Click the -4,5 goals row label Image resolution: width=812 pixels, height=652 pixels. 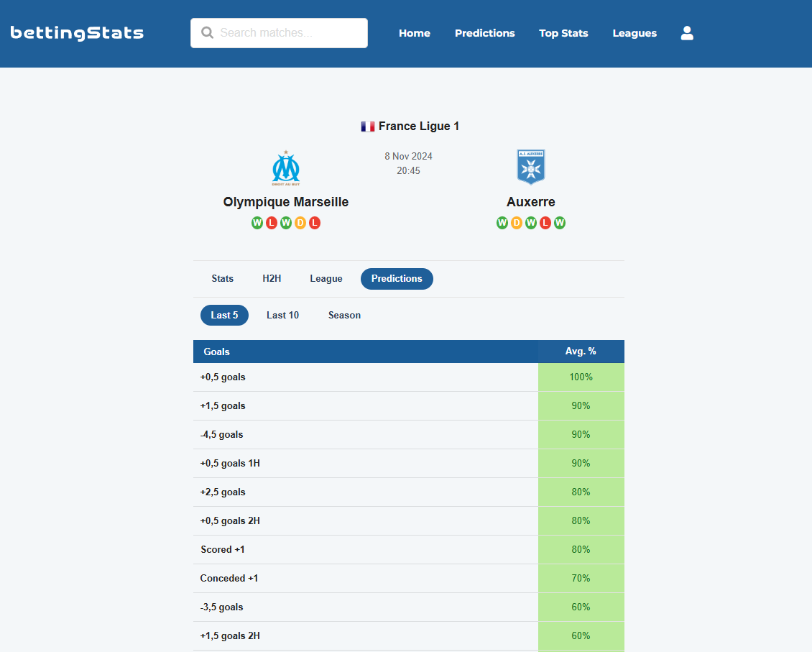[x=221, y=434]
